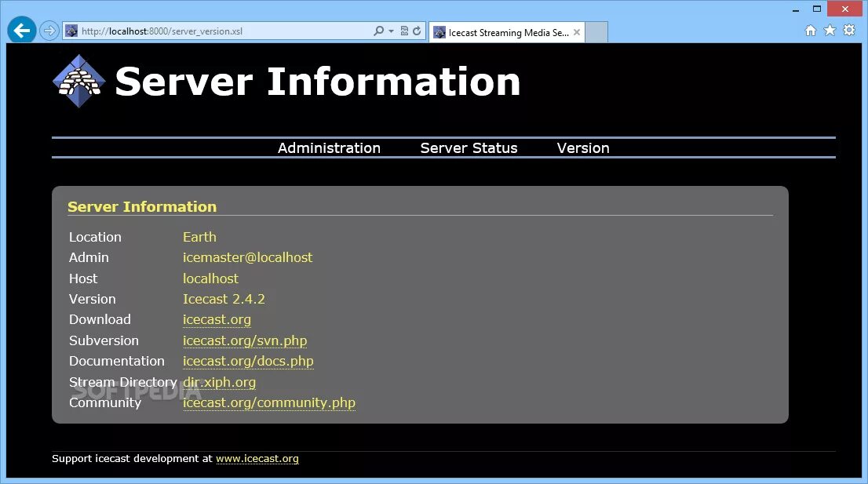The width and height of the screenshot is (868, 484).
Task: Click the Subversion row label
Action: (x=104, y=340)
